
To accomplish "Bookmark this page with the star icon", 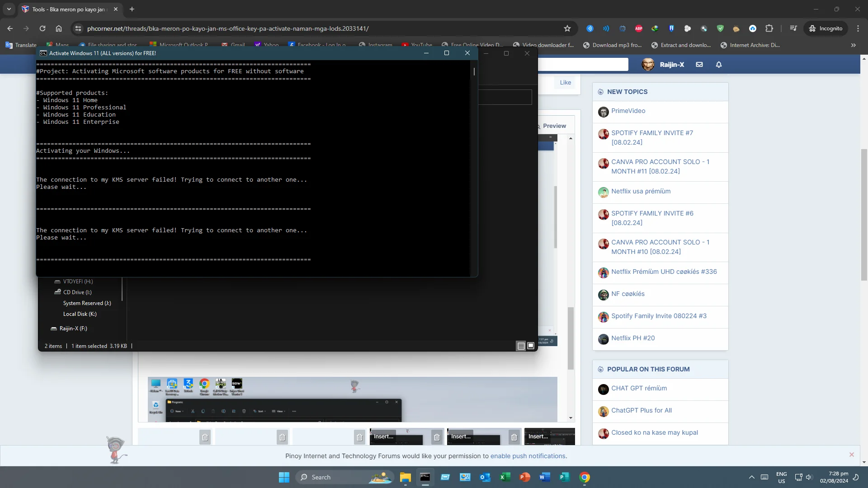I will click(567, 28).
